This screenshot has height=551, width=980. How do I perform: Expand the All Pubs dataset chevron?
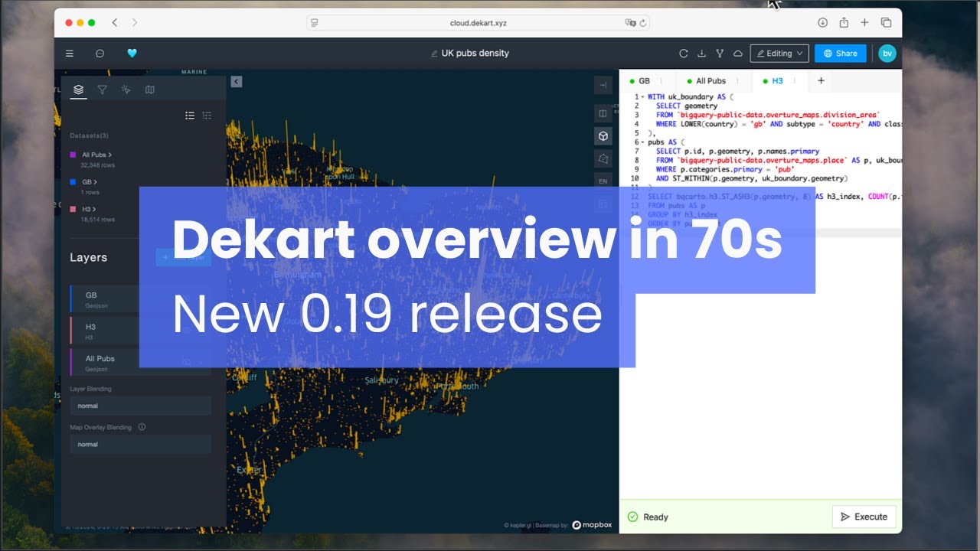click(110, 155)
